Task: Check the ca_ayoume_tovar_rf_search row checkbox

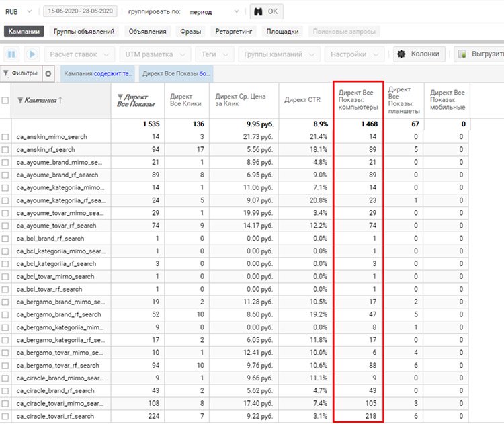Action: pos(5,226)
